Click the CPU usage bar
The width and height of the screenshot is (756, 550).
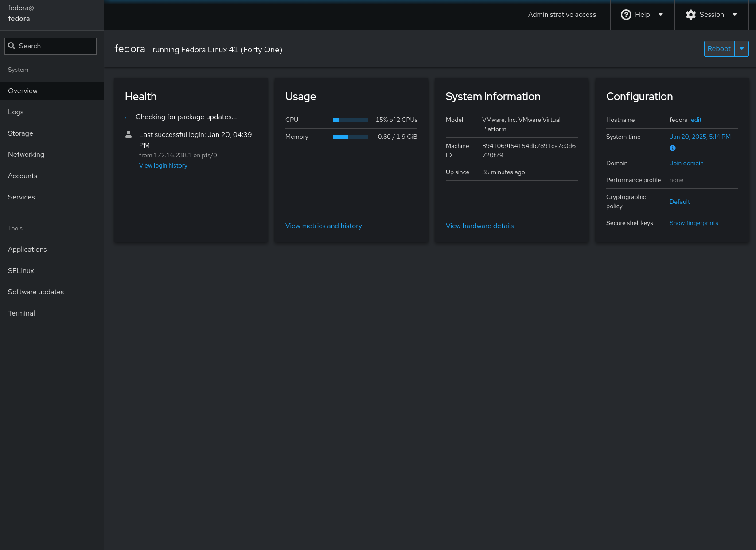(x=350, y=120)
